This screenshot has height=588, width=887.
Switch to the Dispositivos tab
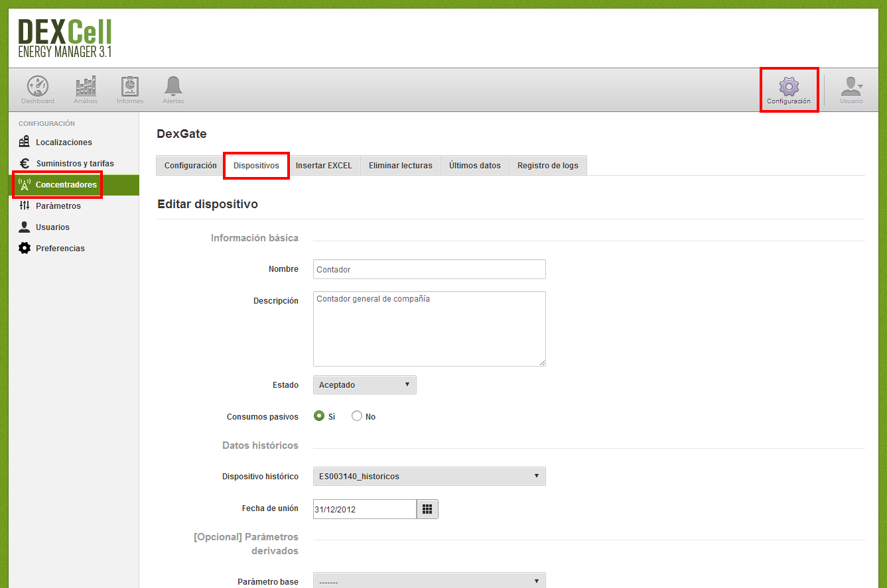tap(256, 165)
